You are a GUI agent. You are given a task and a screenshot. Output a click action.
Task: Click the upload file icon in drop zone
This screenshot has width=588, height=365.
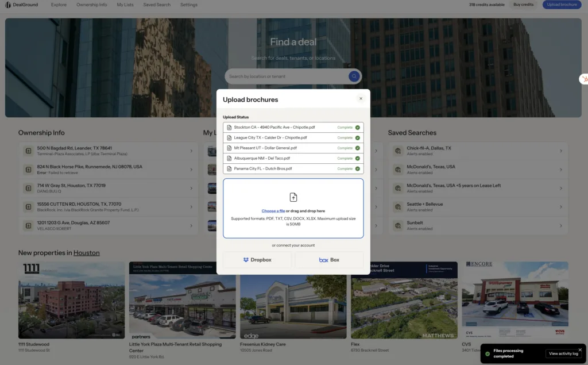coord(293,197)
